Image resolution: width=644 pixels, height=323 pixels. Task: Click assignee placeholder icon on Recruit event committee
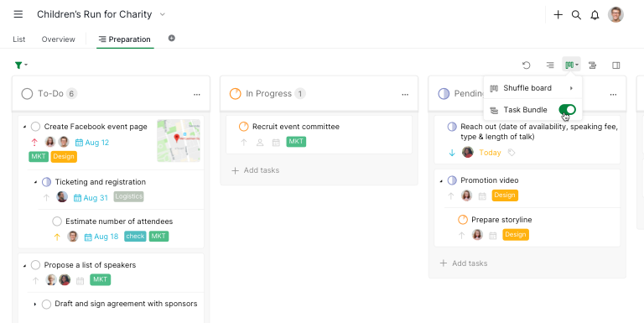tap(260, 143)
